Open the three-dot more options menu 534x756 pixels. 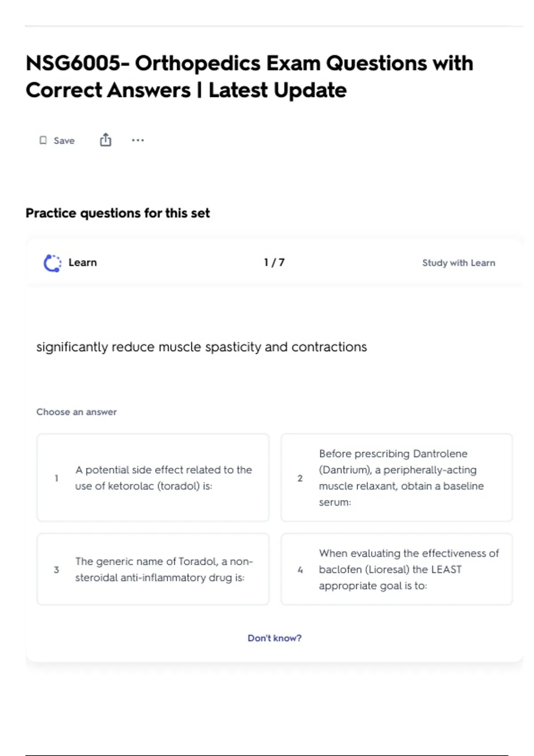(138, 141)
